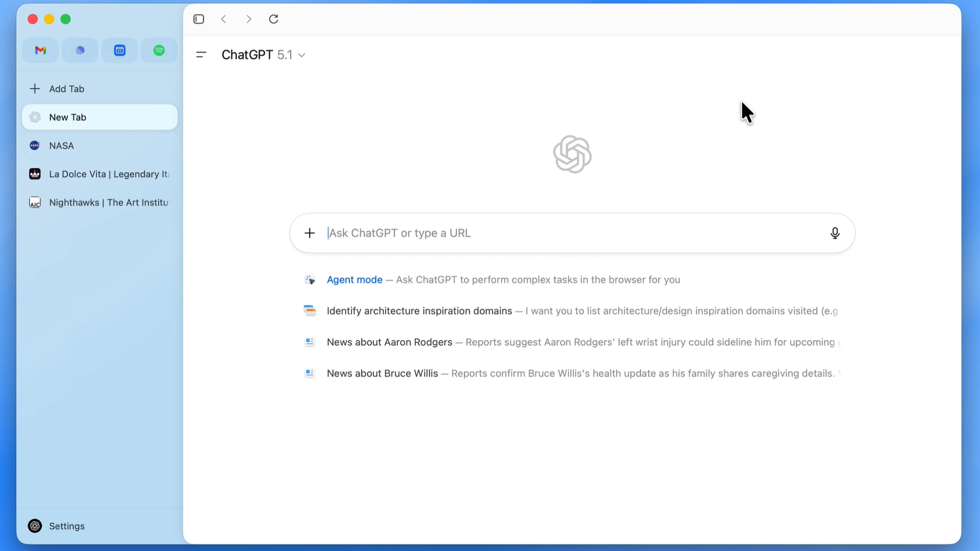Open the pinned Spotify tab icon
The height and width of the screenshot is (551, 980).
click(x=159, y=50)
